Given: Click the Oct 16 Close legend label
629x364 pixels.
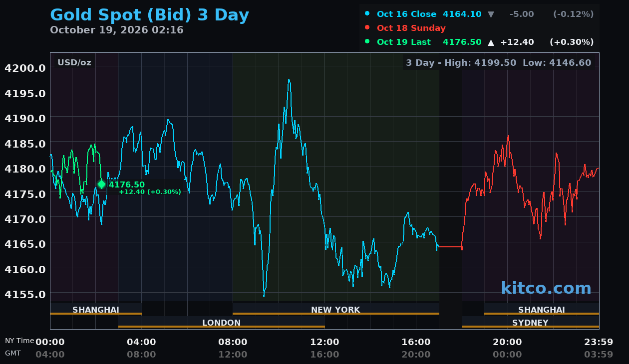Looking at the screenshot, I should tap(406, 14).
